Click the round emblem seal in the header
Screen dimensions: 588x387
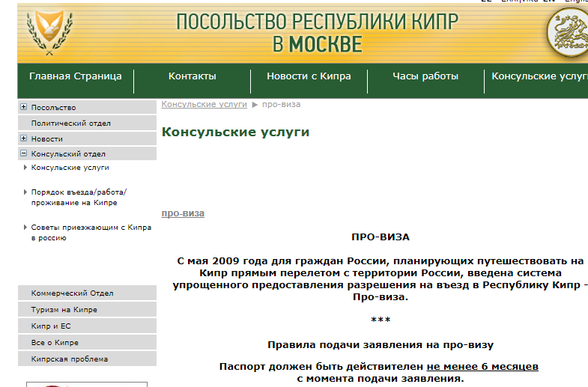[567, 33]
